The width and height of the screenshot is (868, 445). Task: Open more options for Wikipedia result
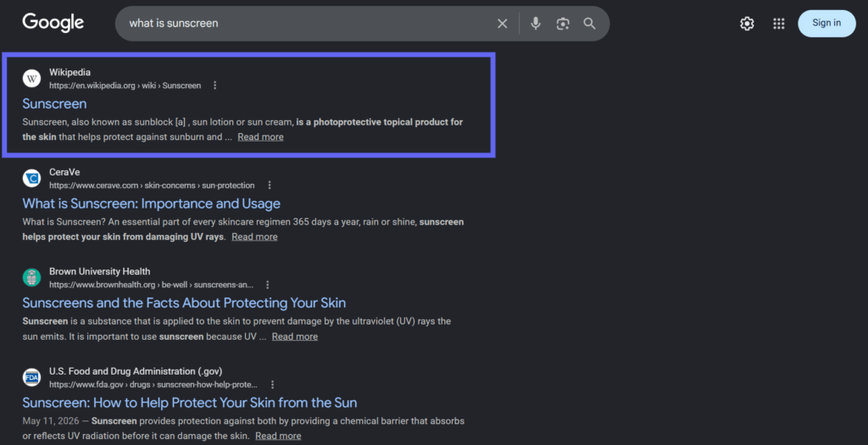pos(214,86)
